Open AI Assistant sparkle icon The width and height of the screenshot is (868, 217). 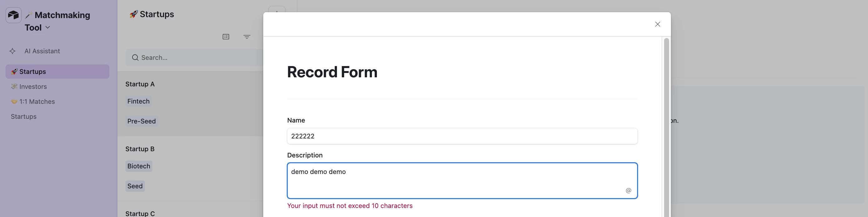[x=12, y=51]
